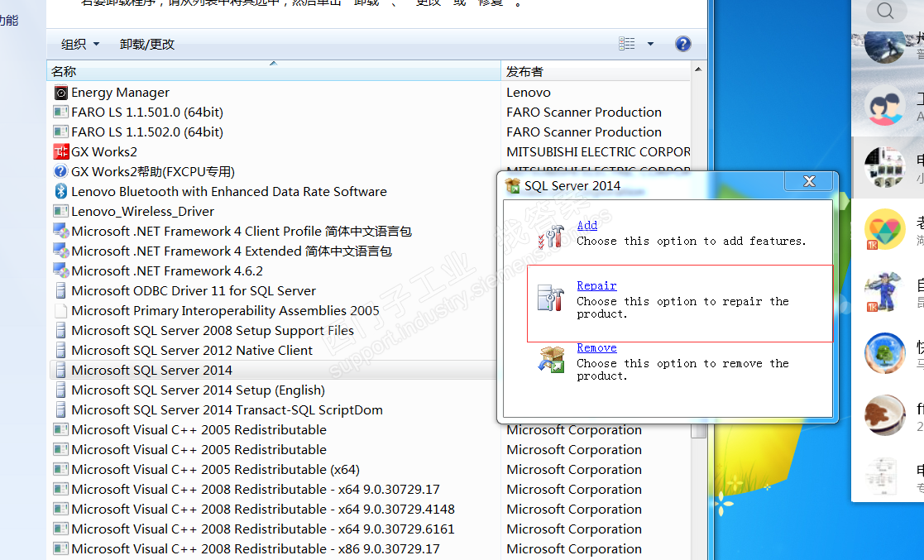Click the Remove product box icon
Screen dimensions: 924x560
pyautogui.click(x=551, y=360)
